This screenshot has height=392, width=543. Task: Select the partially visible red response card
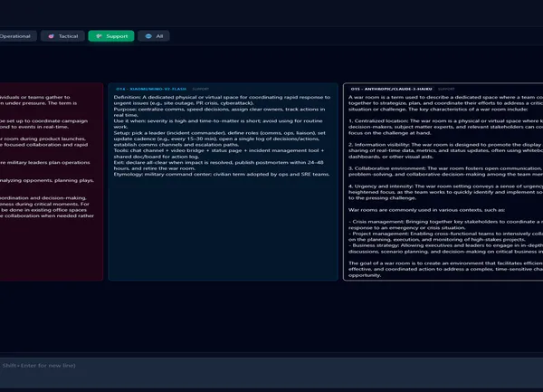(x=50, y=181)
